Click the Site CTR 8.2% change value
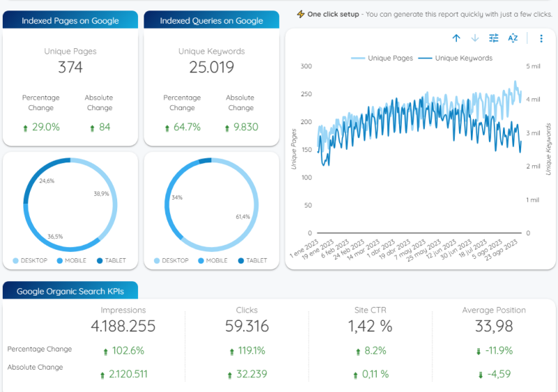558x392 pixels. [375, 351]
